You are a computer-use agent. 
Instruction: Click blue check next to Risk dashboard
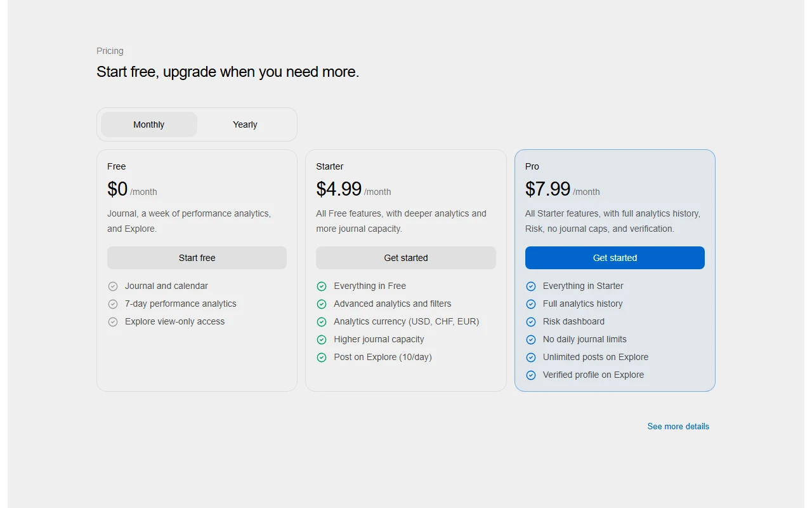coord(531,322)
